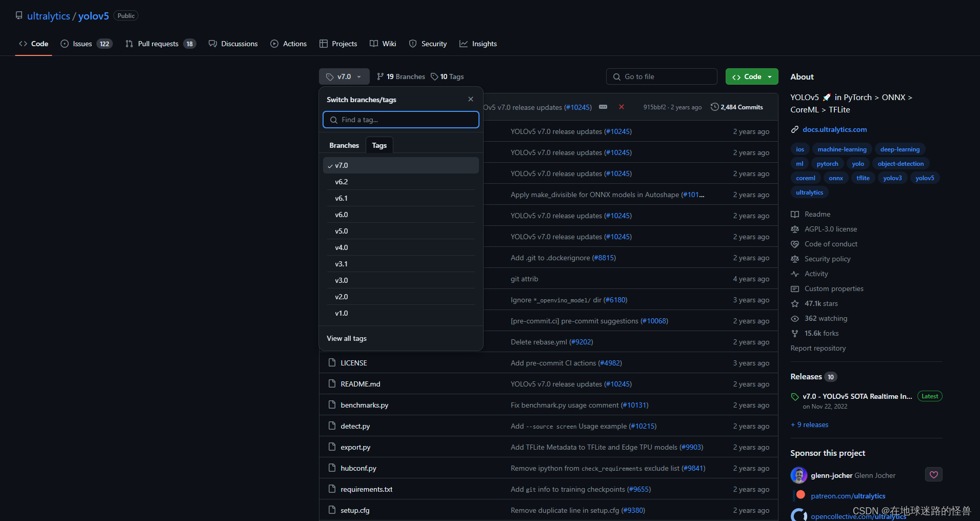This screenshot has height=521, width=980.
Task: Open the Wiki tab
Action: tap(383, 44)
